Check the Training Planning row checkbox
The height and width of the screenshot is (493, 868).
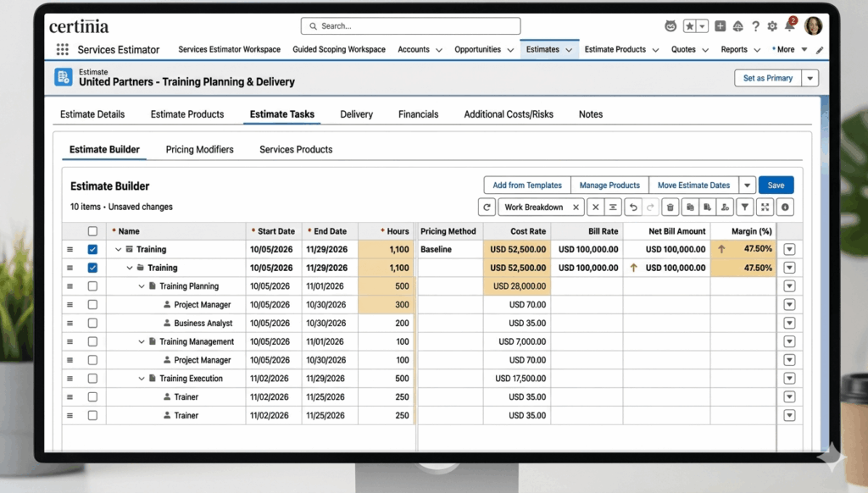coord(92,286)
